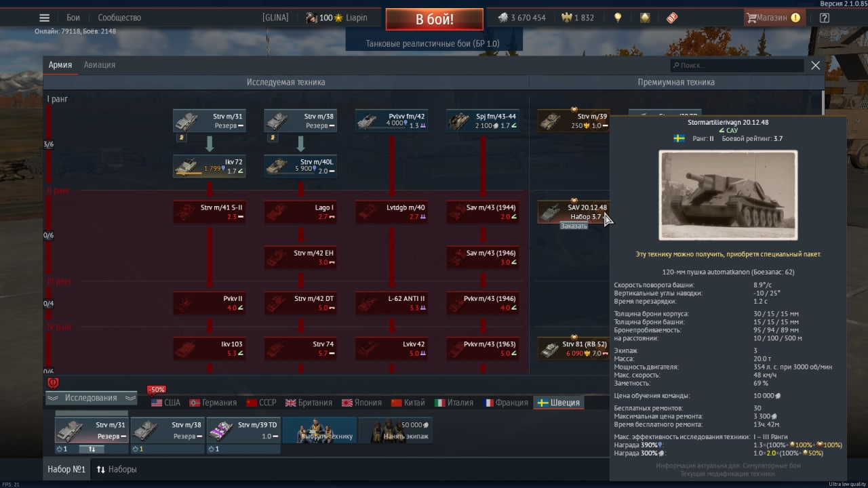Click Нанять экипаж for 50 000
The height and width of the screenshot is (488, 868).
(x=395, y=430)
